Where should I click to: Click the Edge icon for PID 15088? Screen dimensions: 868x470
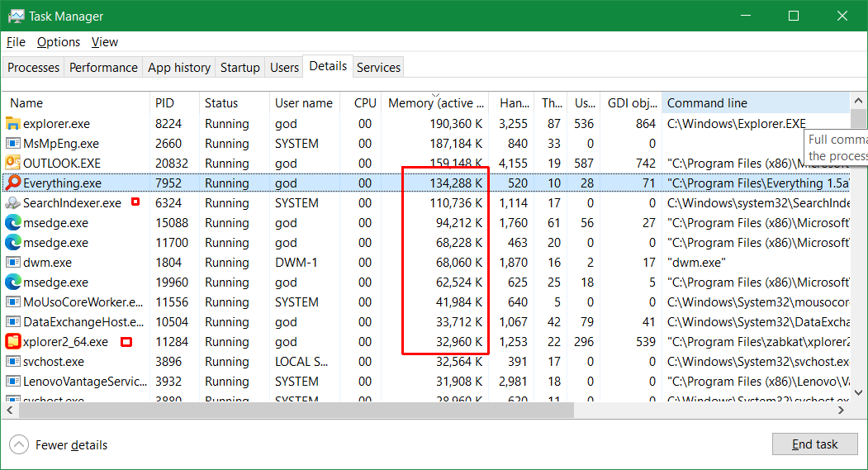12,222
